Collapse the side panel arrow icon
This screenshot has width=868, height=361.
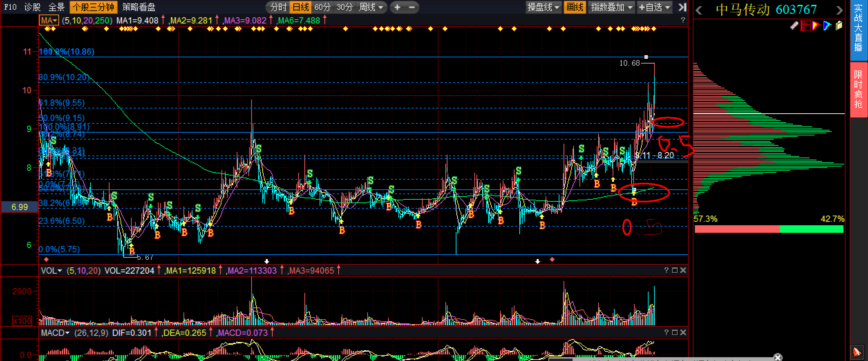click(x=682, y=7)
